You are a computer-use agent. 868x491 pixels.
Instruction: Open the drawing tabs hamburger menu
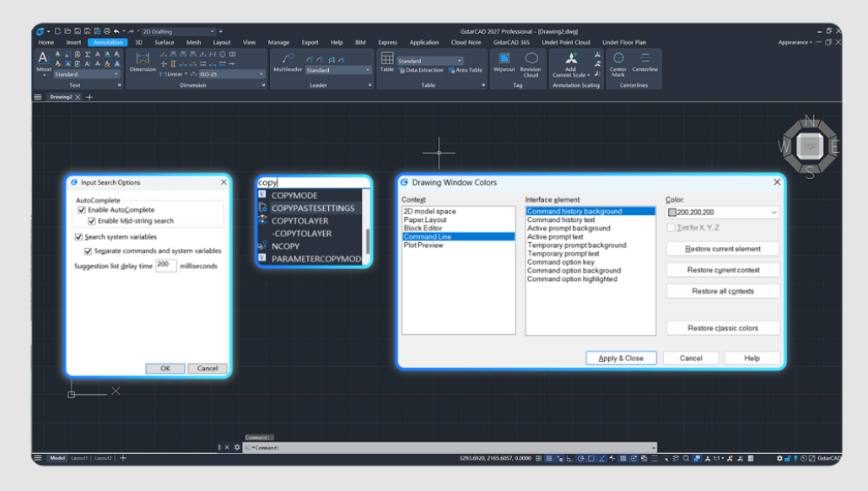[38, 97]
